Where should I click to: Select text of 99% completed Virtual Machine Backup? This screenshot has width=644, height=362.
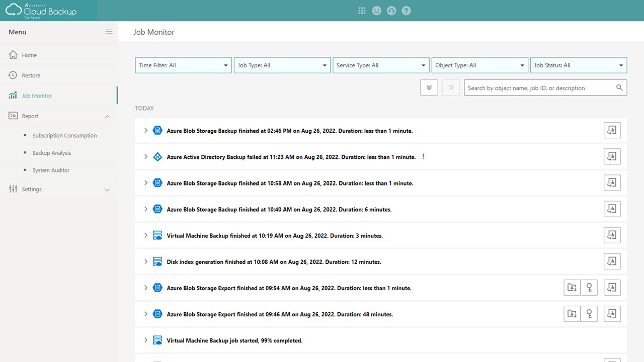tap(234, 340)
